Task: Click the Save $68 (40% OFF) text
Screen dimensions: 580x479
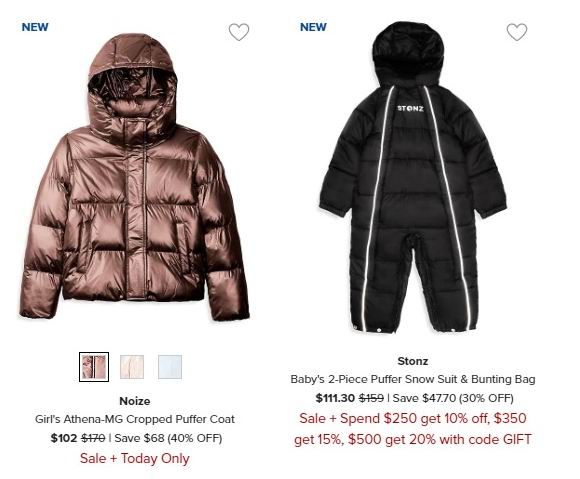Action: point(168,438)
